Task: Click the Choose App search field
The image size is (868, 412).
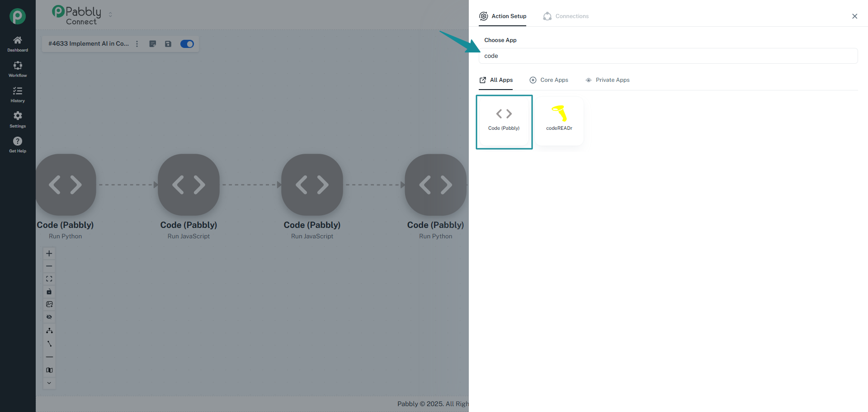Action: click(x=668, y=56)
